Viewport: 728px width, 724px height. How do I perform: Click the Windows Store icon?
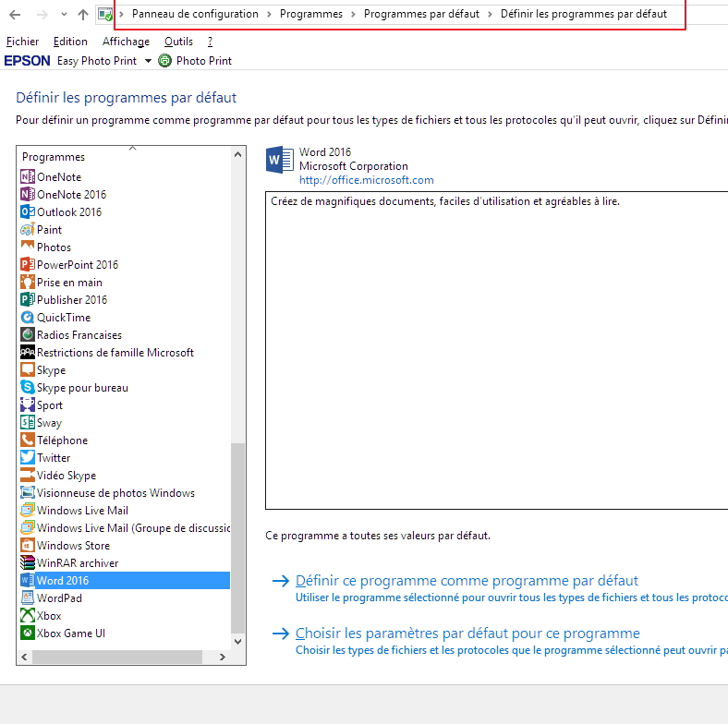point(28,546)
